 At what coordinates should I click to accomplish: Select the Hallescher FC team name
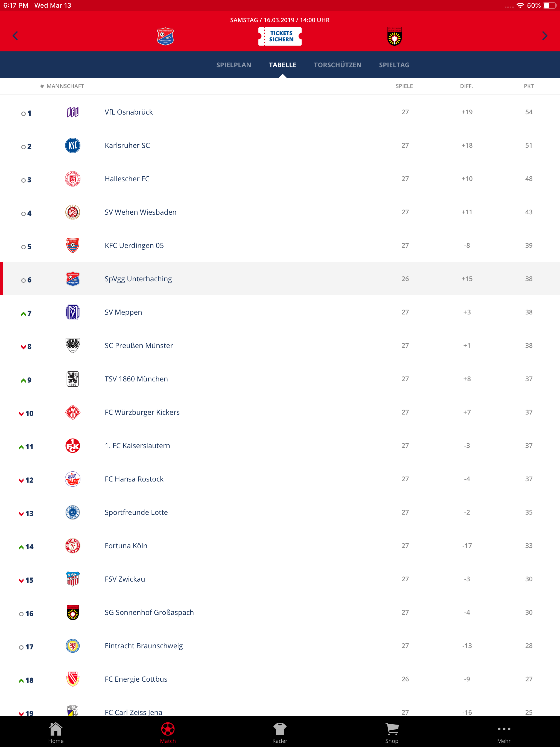pos(127,179)
